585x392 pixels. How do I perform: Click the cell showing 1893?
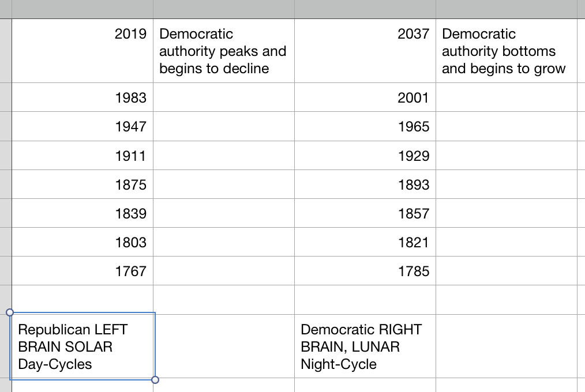click(365, 184)
